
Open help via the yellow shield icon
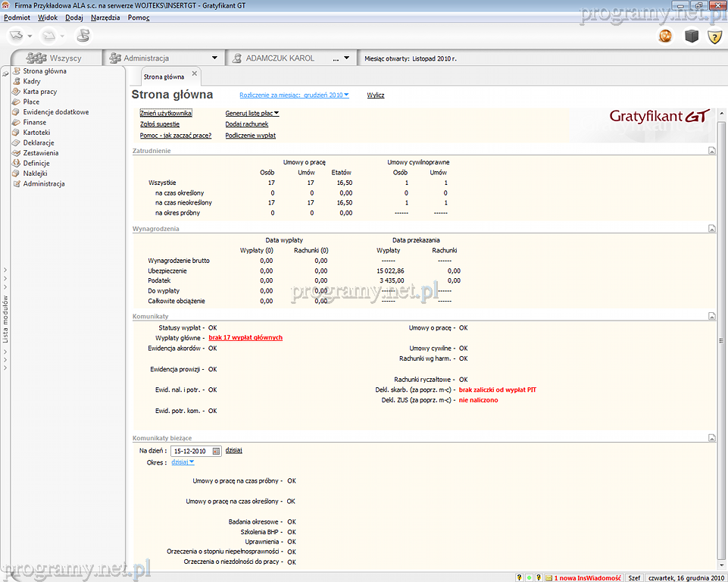pos(714,36)
